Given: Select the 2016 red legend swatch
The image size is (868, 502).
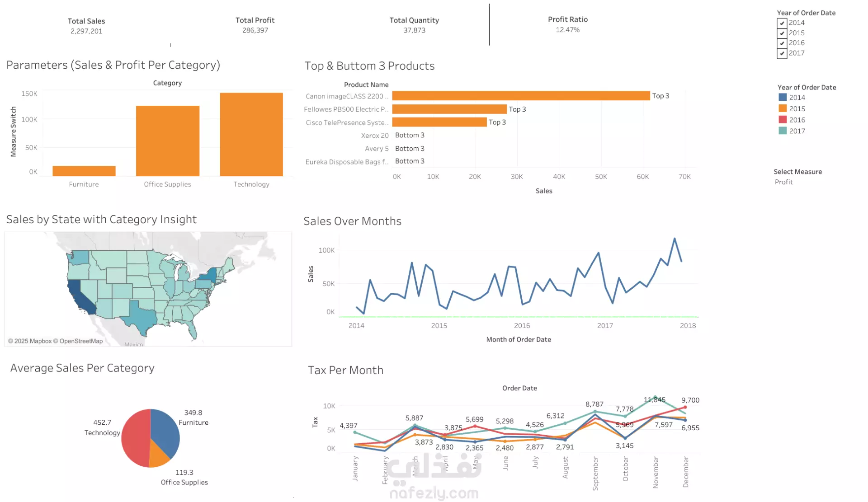Looking at the screenshot, I should point(783,120).
